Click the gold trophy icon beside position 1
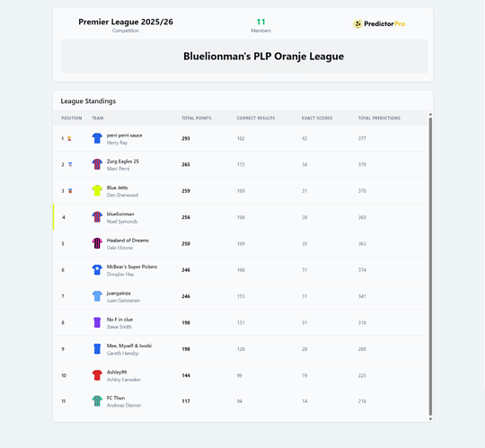This screenshot has height=448, width=485. point(69,138)
